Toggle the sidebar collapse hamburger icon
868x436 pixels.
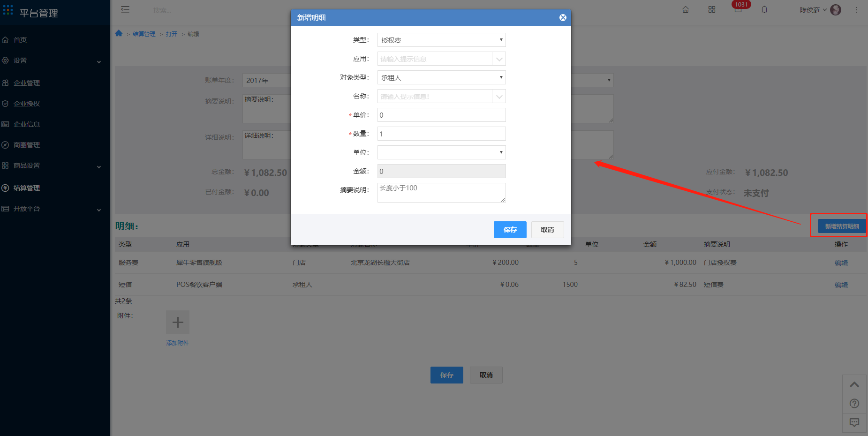(125, 10)
